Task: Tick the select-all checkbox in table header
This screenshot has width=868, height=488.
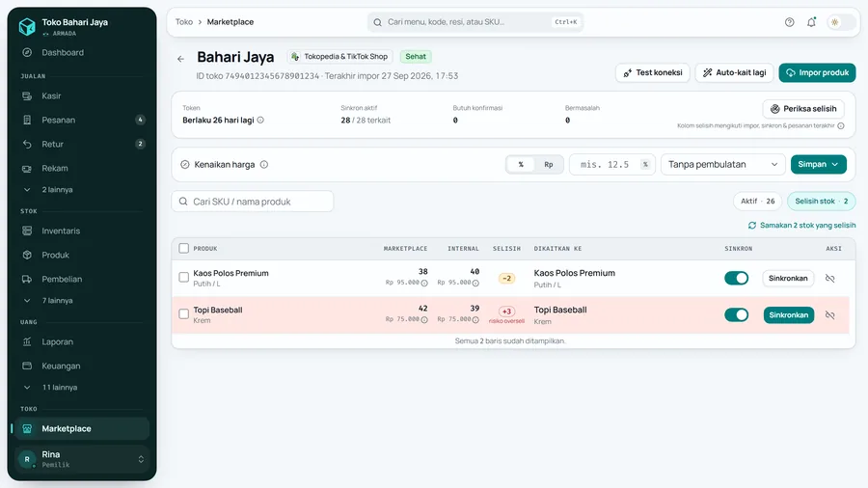Action: (184, 249)
